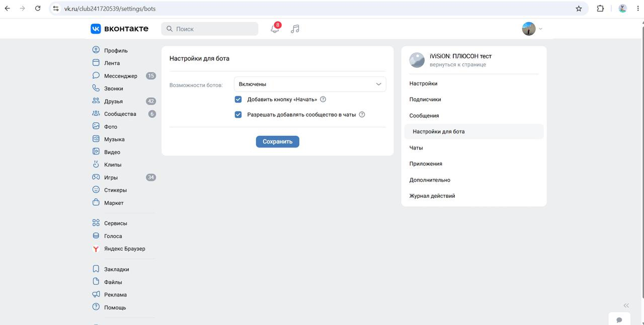The width and height of the screenshot is (644, 325).
Task: Click the Help question mark icon
Action: tap(96, 307)
